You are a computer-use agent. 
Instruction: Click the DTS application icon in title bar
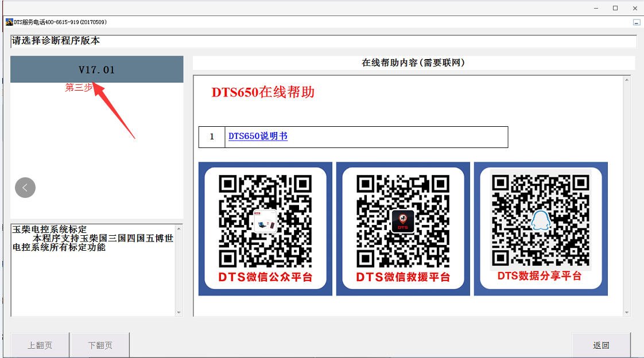[9, 22]
